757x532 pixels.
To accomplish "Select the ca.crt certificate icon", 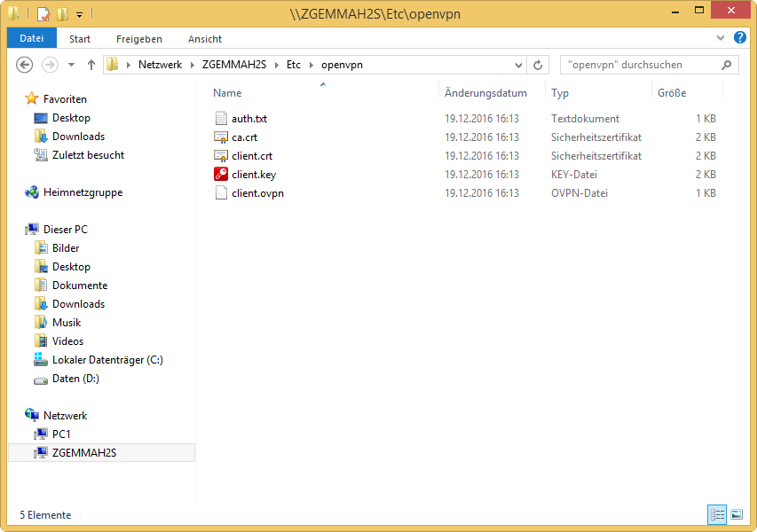I will point(222,137).
